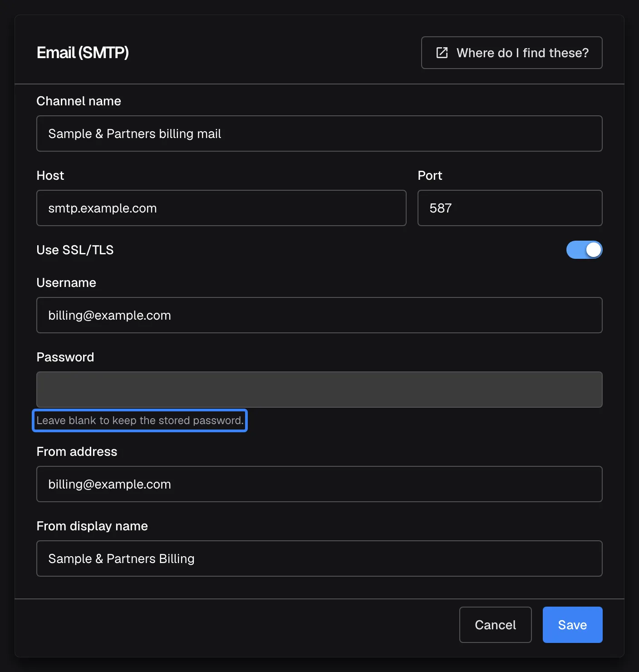Click the 'Host' label
Viewport: 639px width, 672px height.
click(50, 175)
